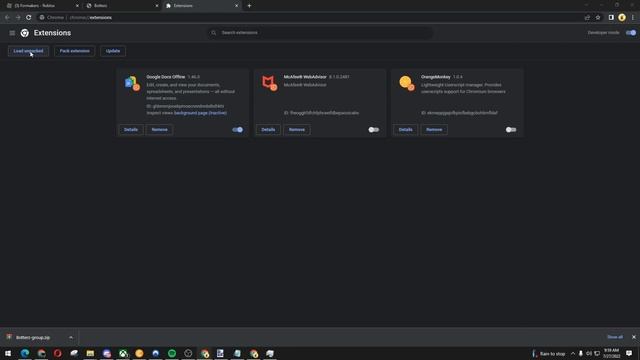Go back with the browser back arrow
This screenshot has width=640, height=360.
tap(7, 18)
